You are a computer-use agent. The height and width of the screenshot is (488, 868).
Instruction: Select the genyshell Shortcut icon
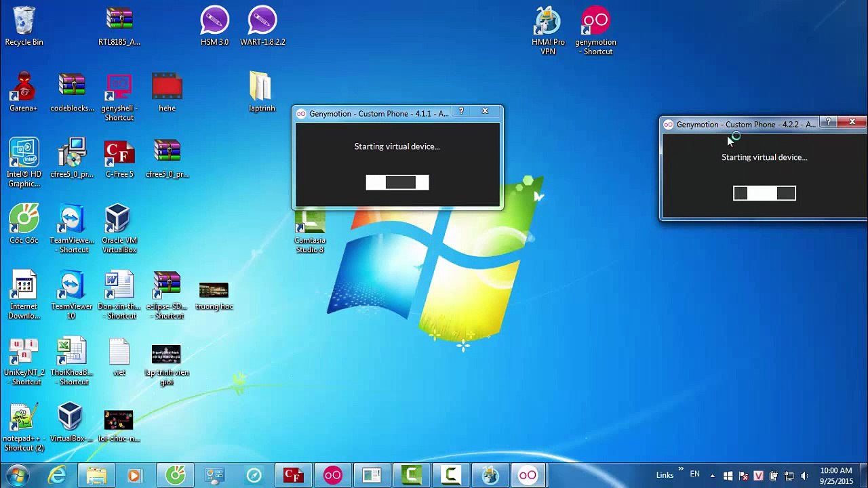(119, 98)
